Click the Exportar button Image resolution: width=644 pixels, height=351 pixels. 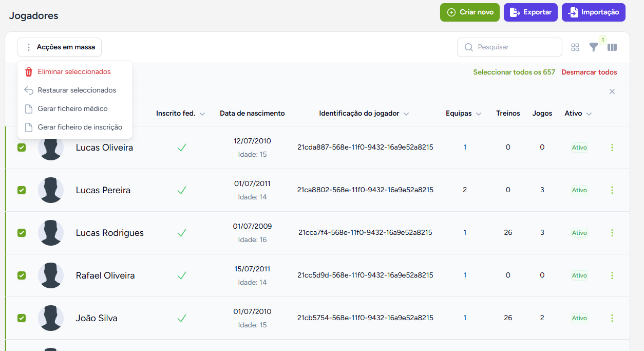point(531,12)
